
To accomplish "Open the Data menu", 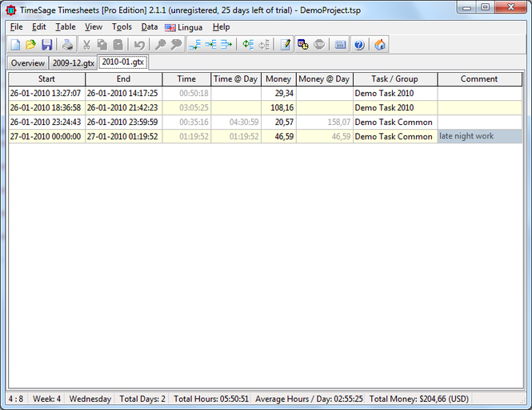I will point(150,27).
